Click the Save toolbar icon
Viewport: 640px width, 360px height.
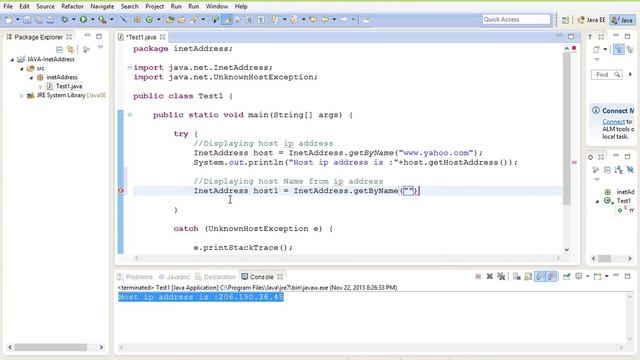[x=27, y=20]
